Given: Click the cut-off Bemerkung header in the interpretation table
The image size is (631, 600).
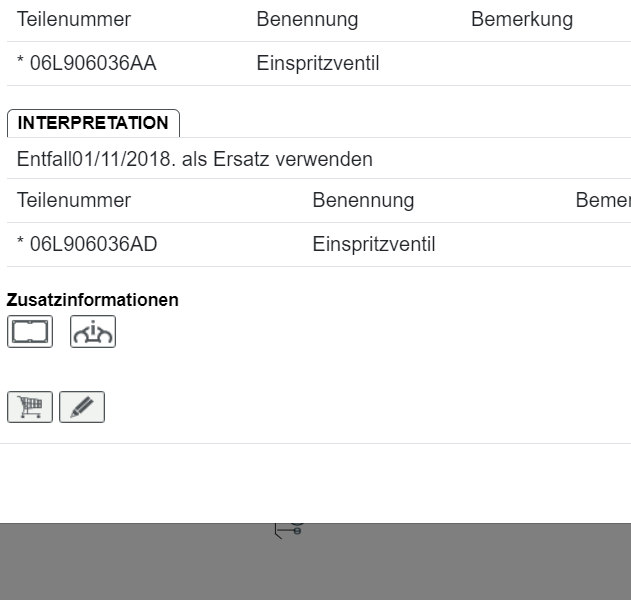Looking at the screenshot, I should click(x=602, y=200).
